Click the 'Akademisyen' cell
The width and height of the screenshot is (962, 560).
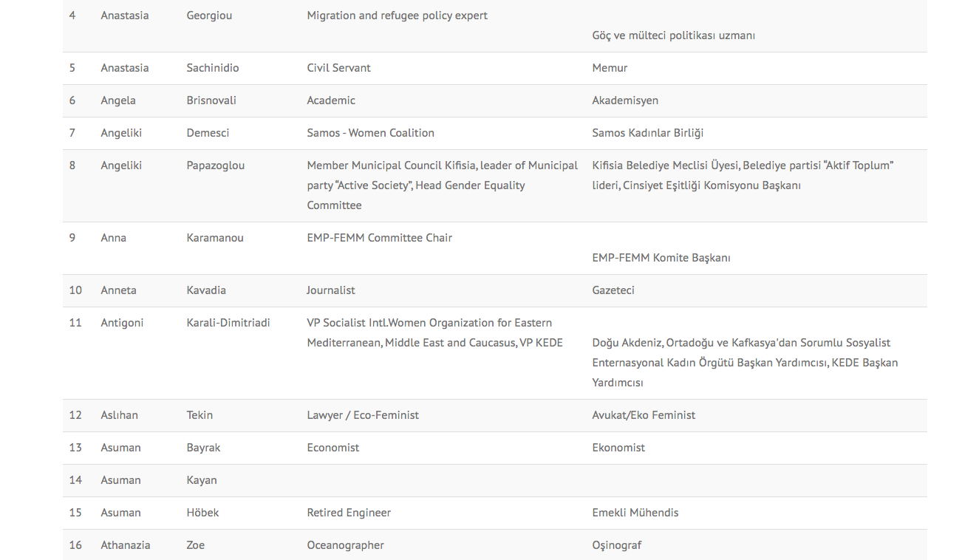[624, 100]
